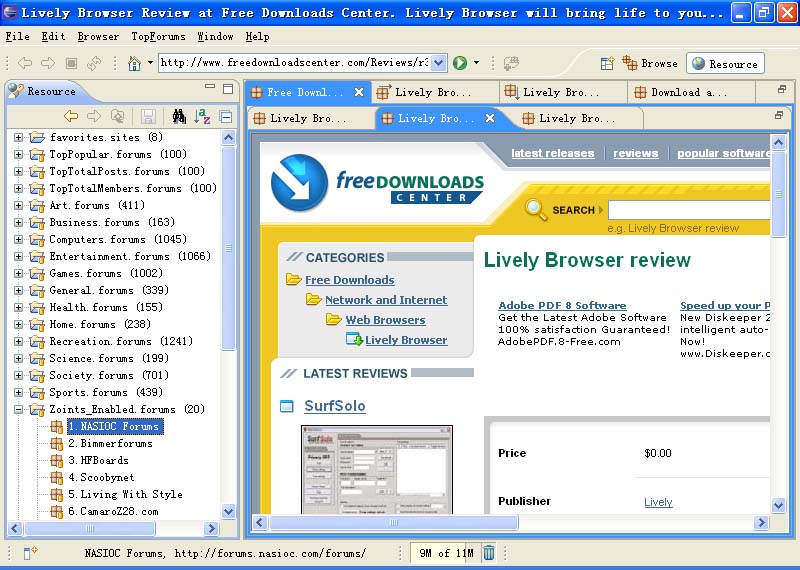Select the 5.Living With Style tree item
800x570 pixels.
125,494
